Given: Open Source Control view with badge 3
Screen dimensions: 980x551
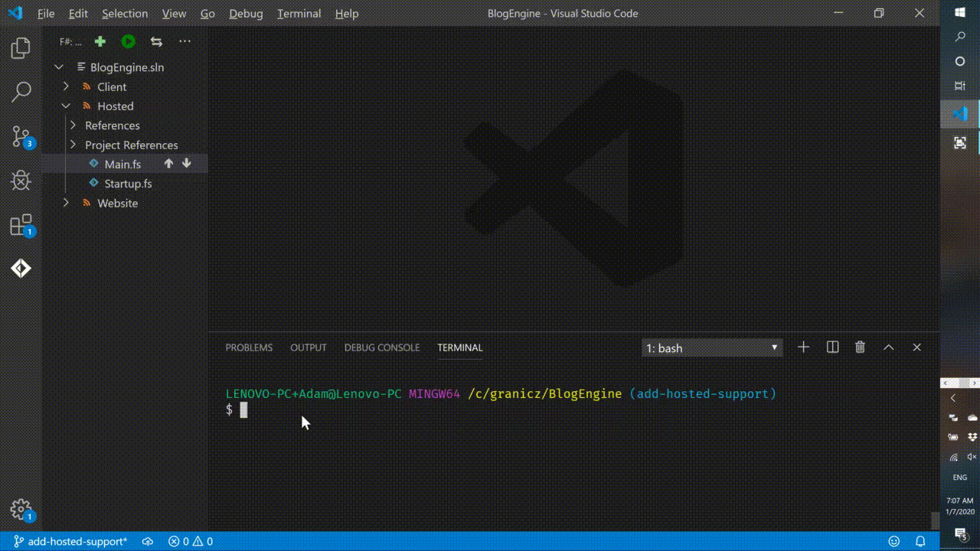Looking at the screenshot, I should (x=21, y=136).
